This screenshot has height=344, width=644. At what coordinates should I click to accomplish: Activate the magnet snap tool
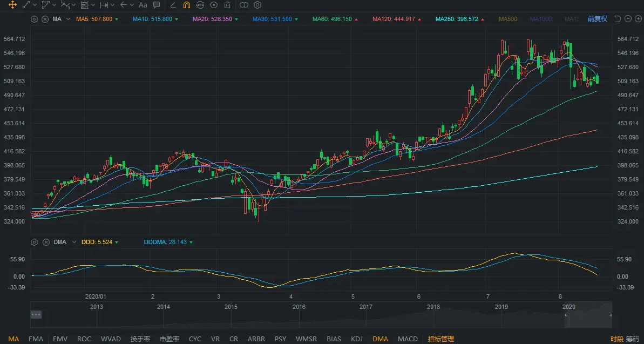point(186,5)
